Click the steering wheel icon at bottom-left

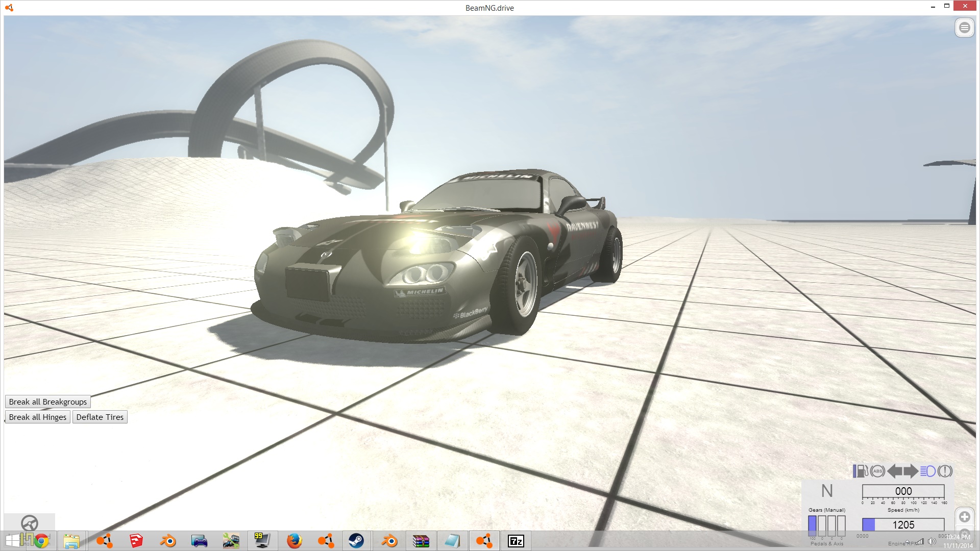[30, 523]
